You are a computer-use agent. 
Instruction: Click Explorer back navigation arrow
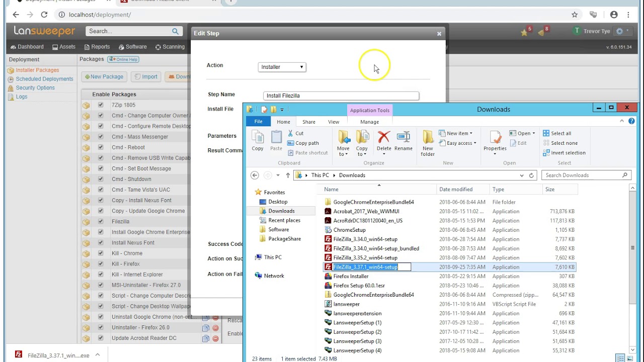coord(255,175)
